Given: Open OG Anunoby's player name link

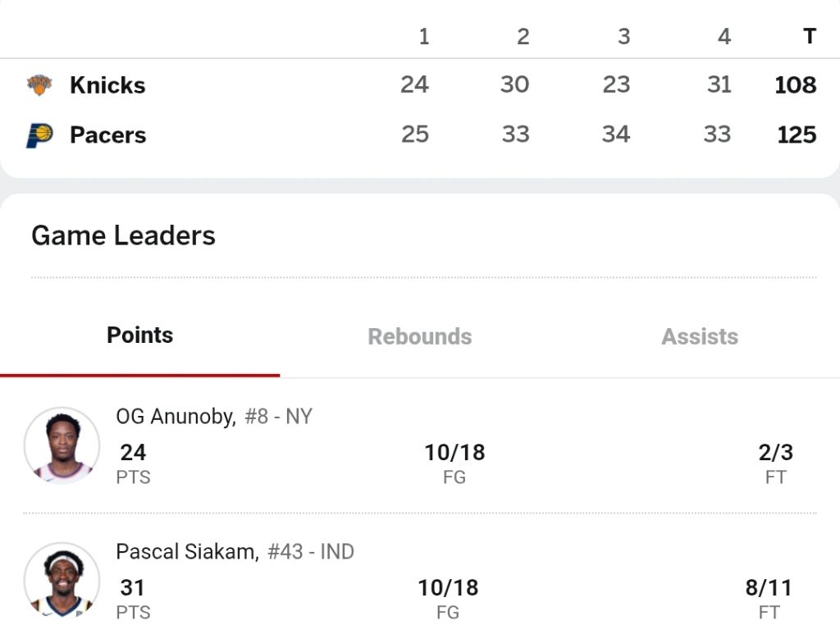Looking at the screenshot, I should point(176,417).
